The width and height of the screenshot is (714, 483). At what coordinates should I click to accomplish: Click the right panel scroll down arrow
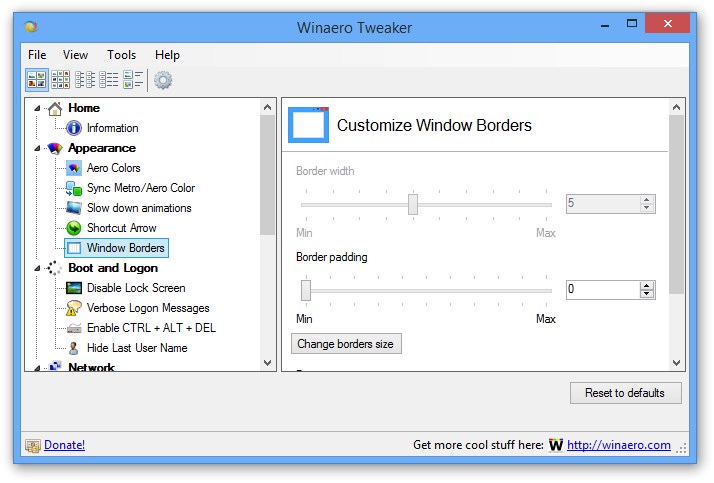point(676,363)
